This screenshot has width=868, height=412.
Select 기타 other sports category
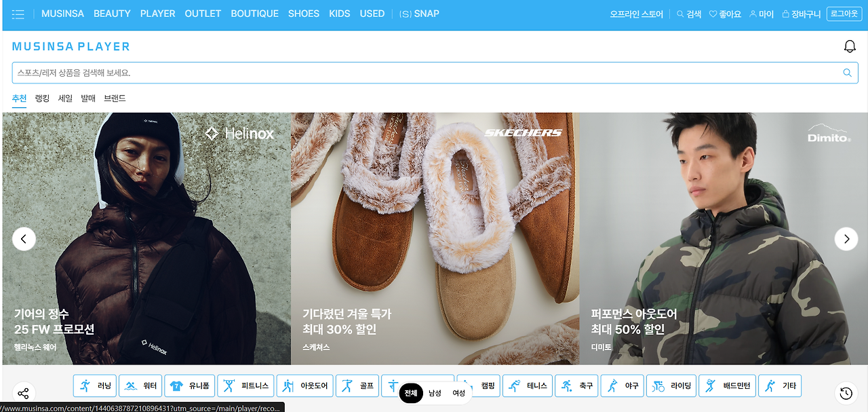(x=780, y=386)
